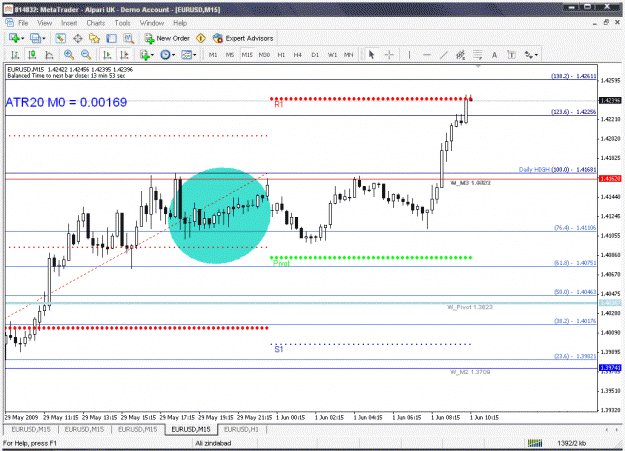Open the Help menu
The height and width of the screenshot is (451, 625).
click(180, 23)
